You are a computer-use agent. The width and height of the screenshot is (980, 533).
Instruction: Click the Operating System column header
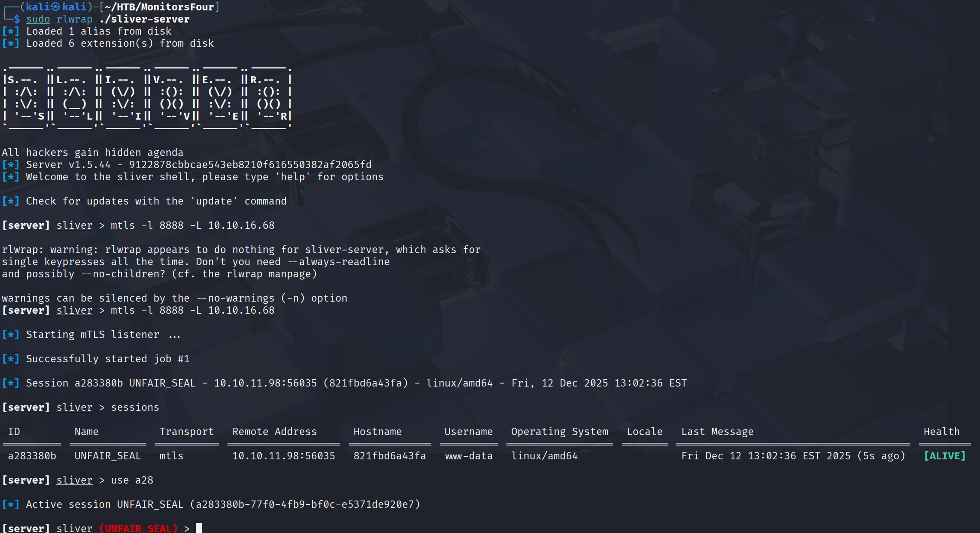click(x=559, y=432)
